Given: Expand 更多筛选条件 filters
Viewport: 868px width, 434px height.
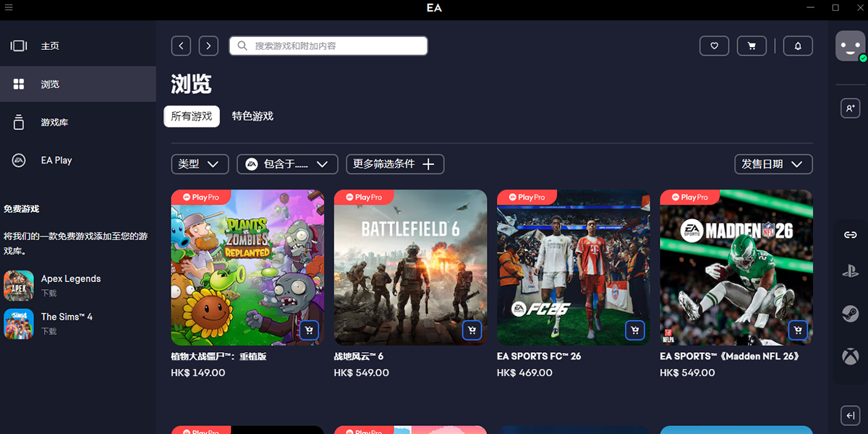Looking at the screenshot, I should [x=395, y=164].
